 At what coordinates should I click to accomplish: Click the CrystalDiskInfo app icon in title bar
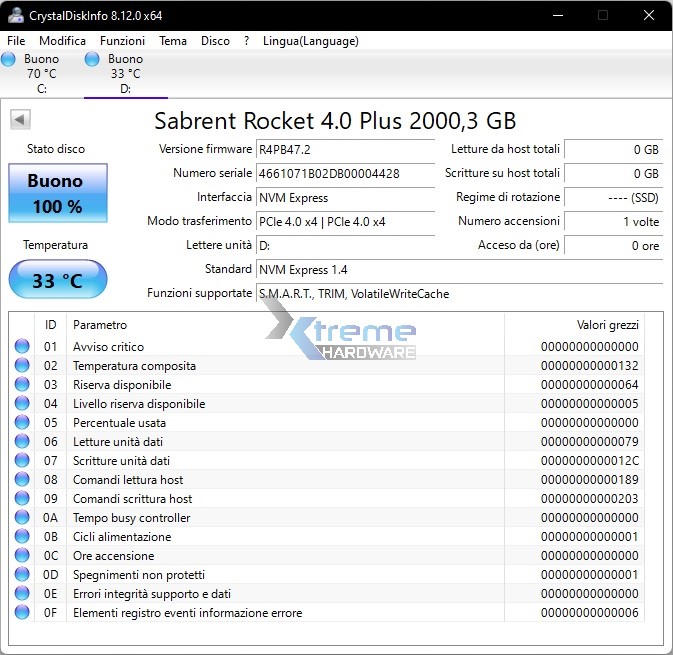pyautogui.click(x=15, y=15)
